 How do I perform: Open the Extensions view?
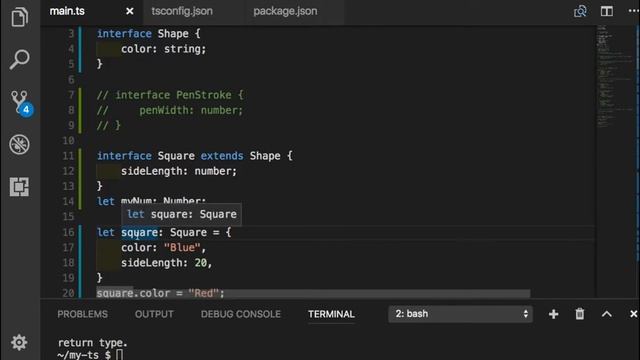click(x=19, y=187)
